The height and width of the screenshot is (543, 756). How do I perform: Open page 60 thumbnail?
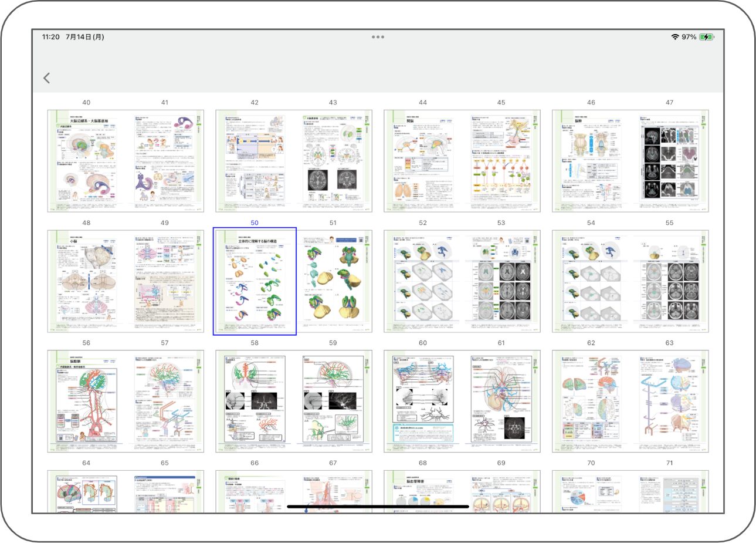click(423, 402)
